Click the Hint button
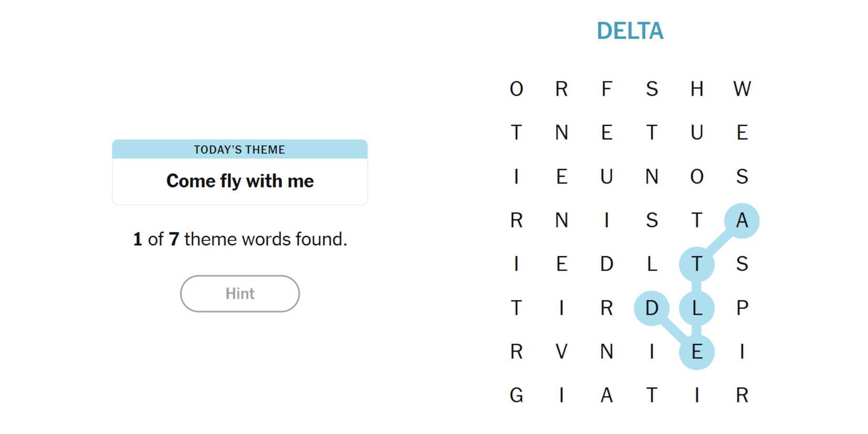This screenshot has width=868, height=434. click(240, 294)
